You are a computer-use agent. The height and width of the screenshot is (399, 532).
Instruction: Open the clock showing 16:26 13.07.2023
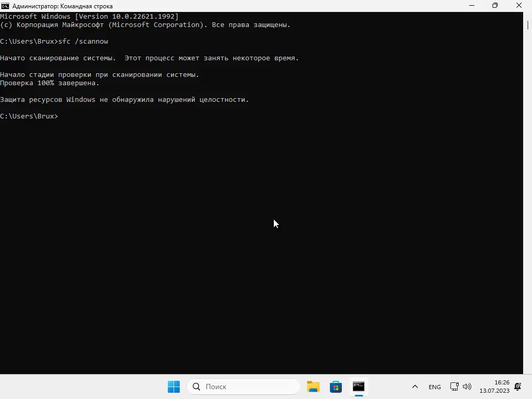[x=495, y=387]
